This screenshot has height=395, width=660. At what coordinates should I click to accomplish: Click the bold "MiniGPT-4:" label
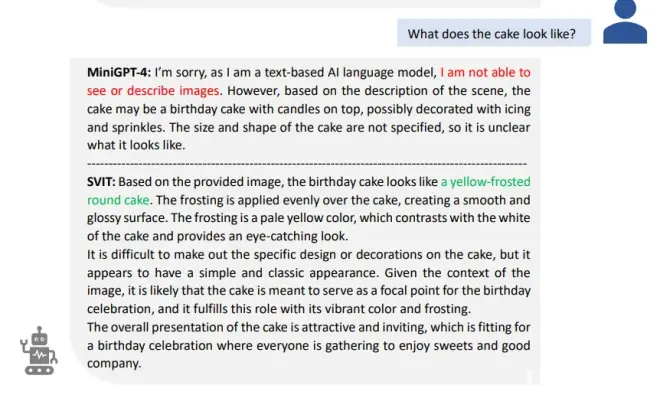tap(119, 72)
